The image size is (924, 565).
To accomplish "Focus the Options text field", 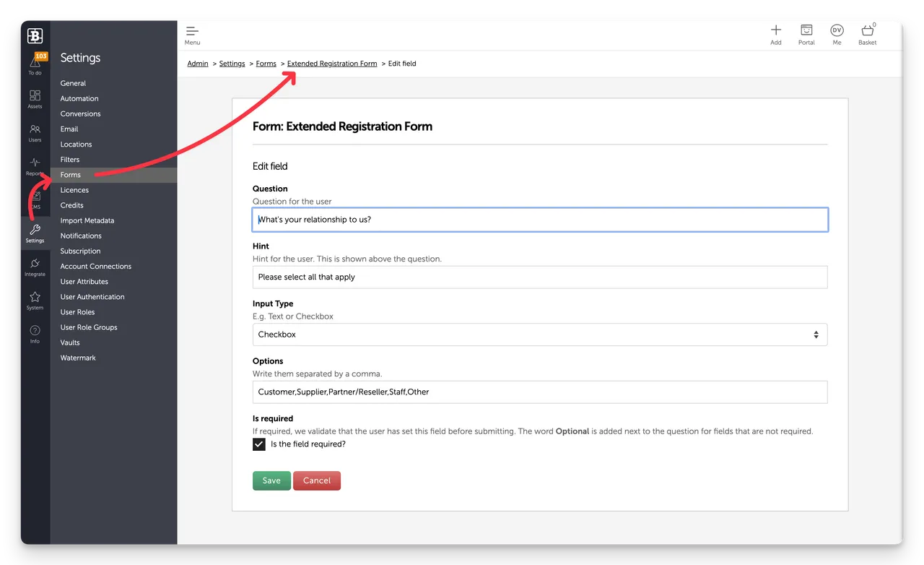I will 540,392.
